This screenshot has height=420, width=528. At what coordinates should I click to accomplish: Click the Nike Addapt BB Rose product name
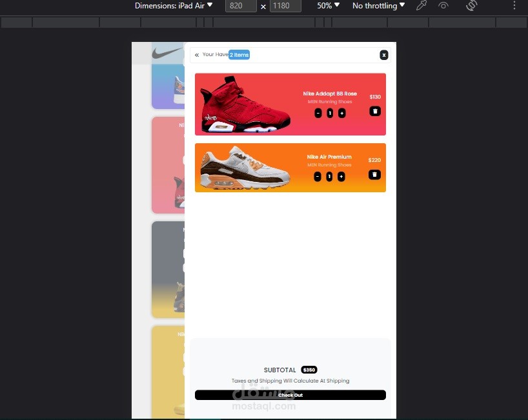coord(330,94)
